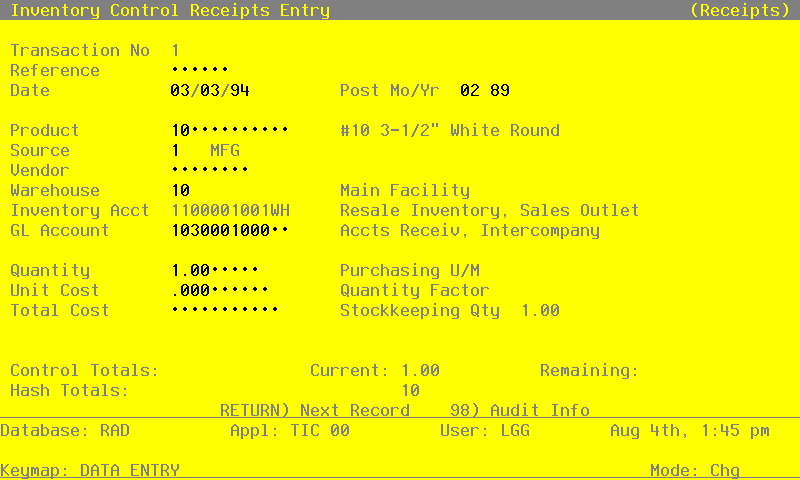The width and height of the screenshot is (800, 480).
Task: Choose 98) Audit Info option
Action: coord(520,410)
